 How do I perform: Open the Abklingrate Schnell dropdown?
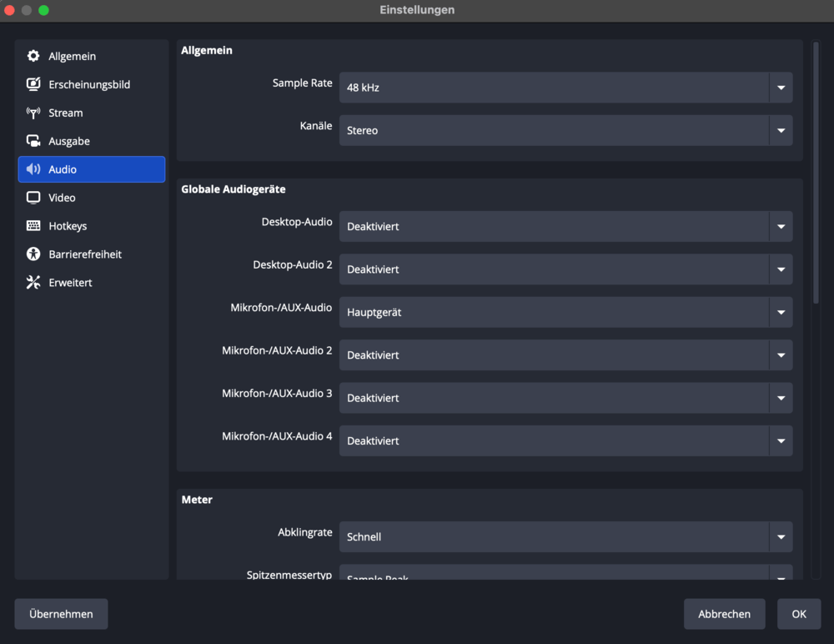(565, 537)
